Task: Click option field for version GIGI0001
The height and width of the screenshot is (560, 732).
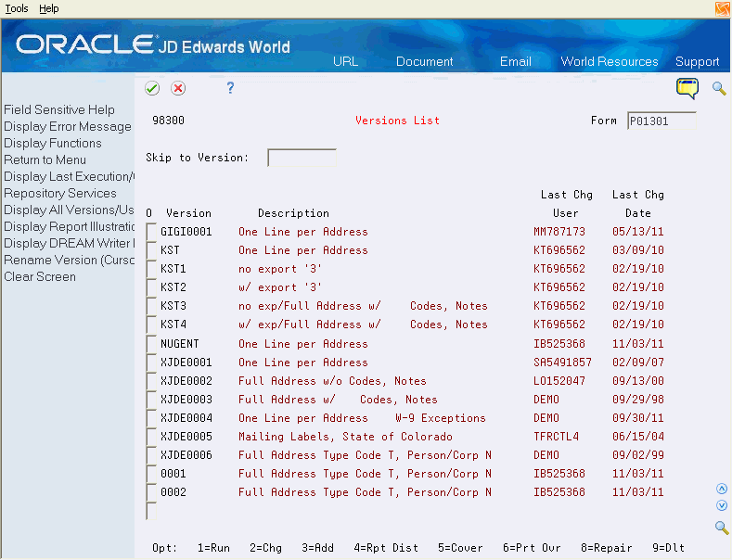Action: pyautogui.click(x=151, y=232)
